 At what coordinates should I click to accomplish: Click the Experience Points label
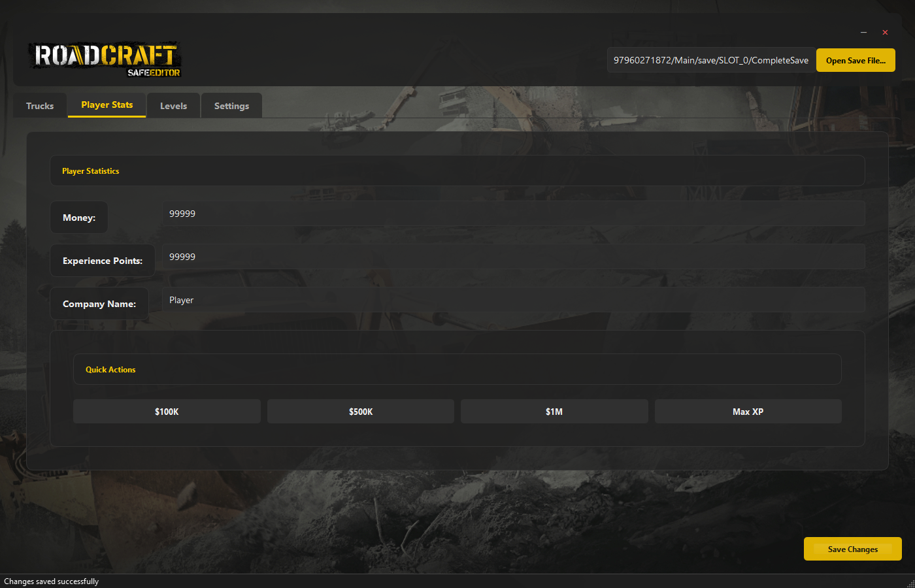pos(103,261)
